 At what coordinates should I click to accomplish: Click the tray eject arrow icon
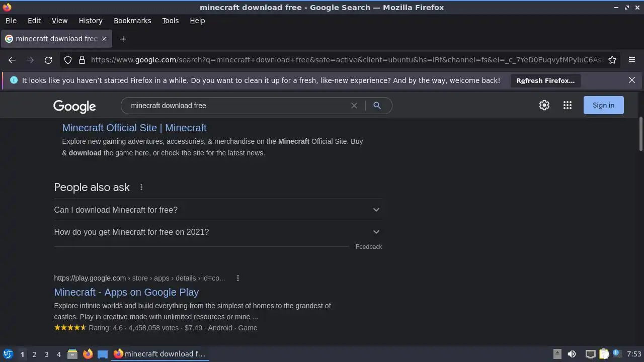557,354
